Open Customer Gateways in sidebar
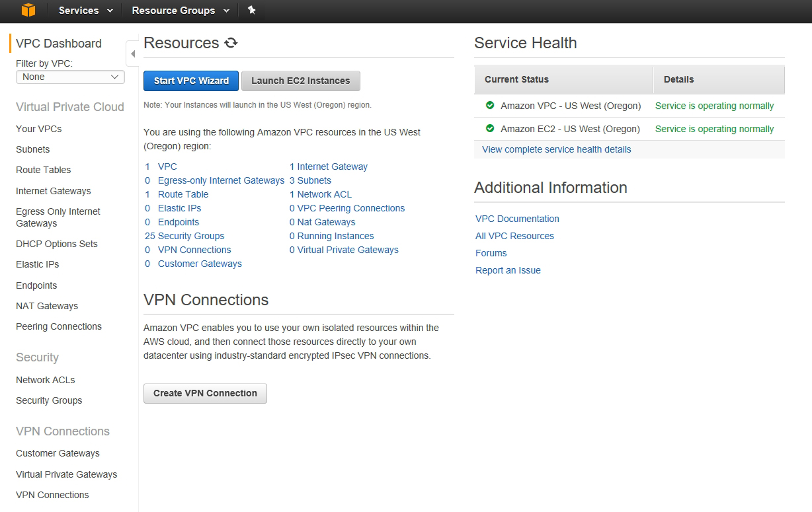This screenshot has width=812, height=512. (58, 453)
